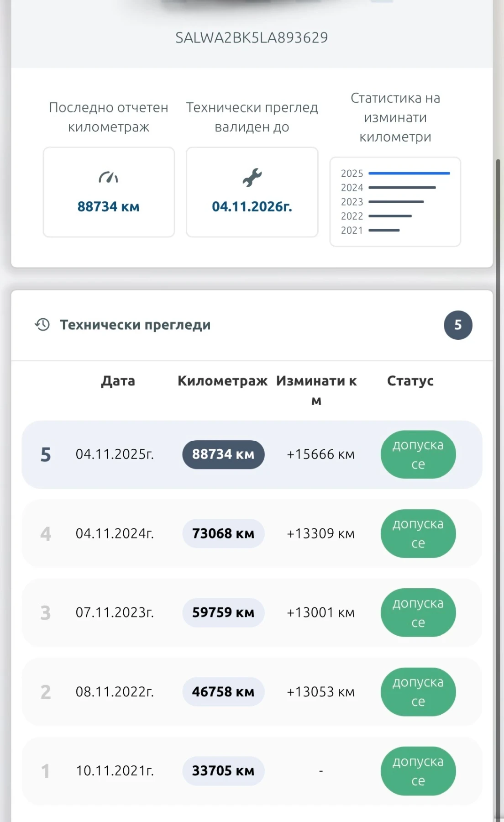Click the 73068 км mileage pill

click(223, 533)
